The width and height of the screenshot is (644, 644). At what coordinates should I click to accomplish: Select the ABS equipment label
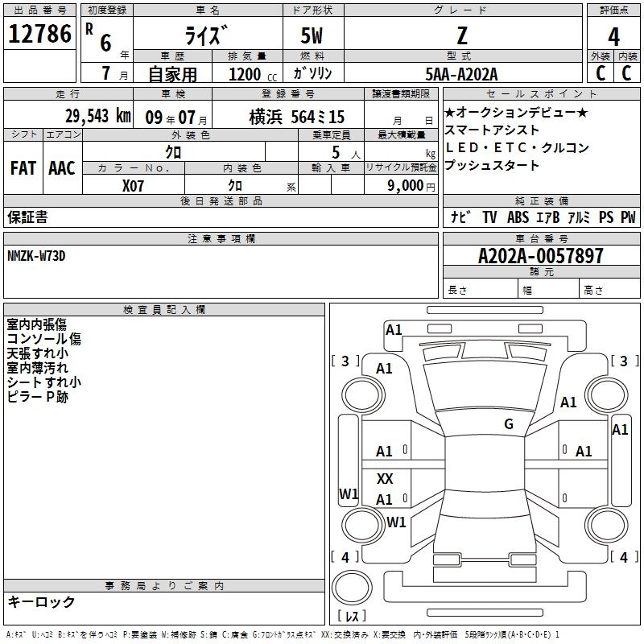(518, 217)
